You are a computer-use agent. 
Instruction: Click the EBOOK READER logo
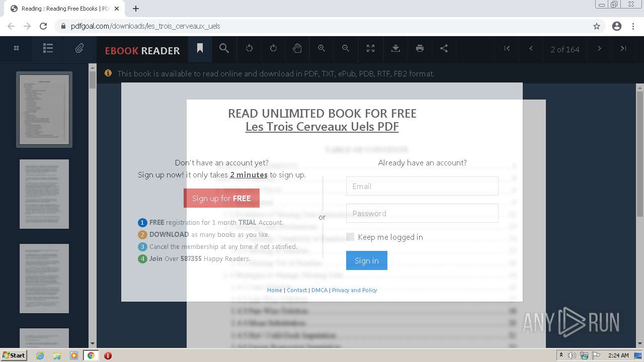(x=142, y=50)
